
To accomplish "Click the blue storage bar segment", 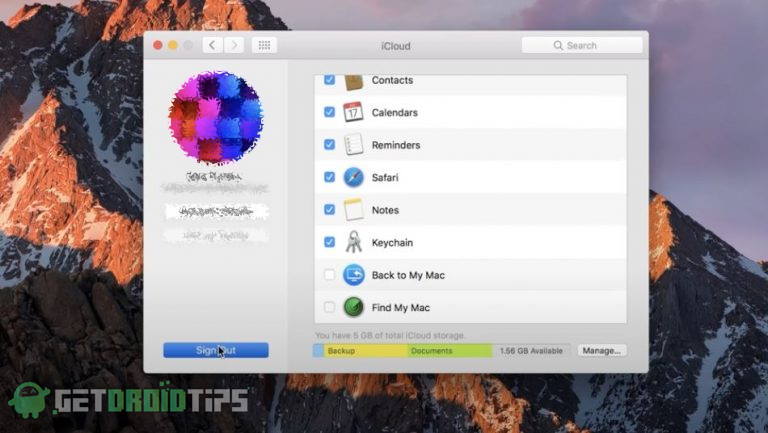I will pyautogui.click(x=318, y=351).
